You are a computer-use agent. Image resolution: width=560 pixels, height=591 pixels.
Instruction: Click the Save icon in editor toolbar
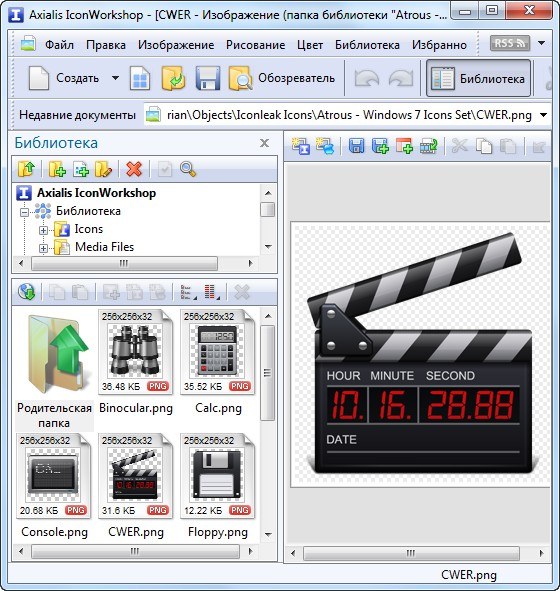[x=356, y=146]
